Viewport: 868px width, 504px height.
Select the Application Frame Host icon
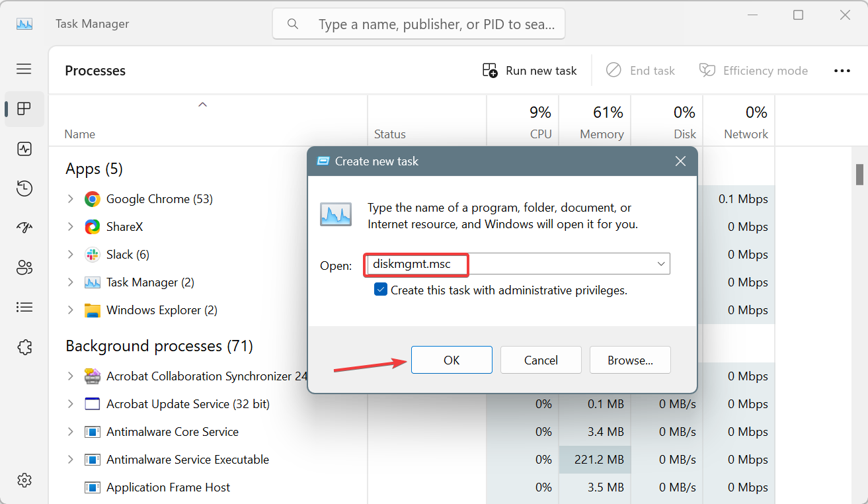point(93,487)
